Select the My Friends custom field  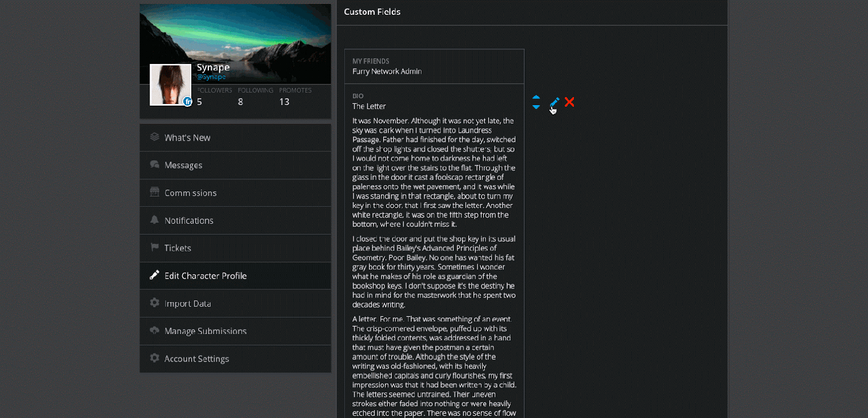[434, 66]
